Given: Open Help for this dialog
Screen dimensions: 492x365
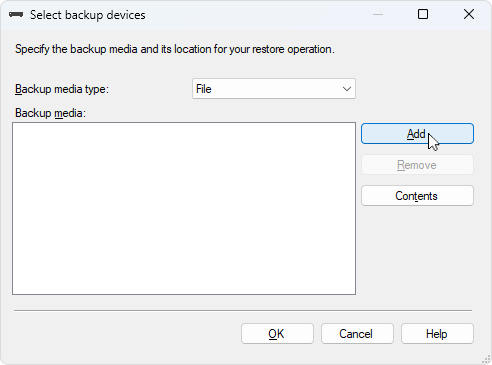Looking at the screenshot, I should pos(437,334).
